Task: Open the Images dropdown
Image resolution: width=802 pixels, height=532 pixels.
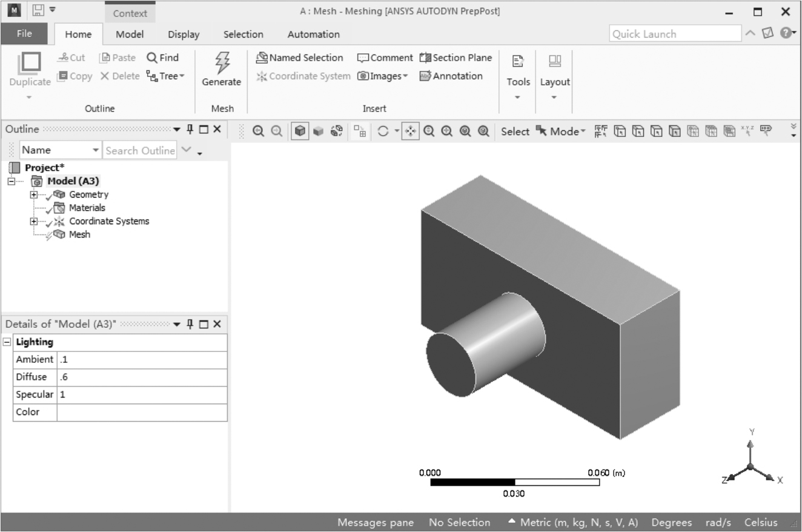Action: tap(383, 76)
